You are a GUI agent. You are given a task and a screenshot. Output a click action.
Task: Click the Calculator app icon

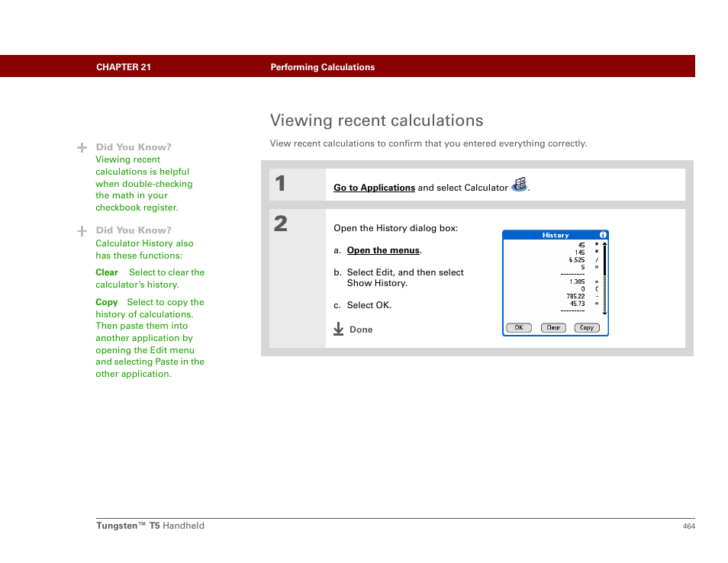coord(520,185)
